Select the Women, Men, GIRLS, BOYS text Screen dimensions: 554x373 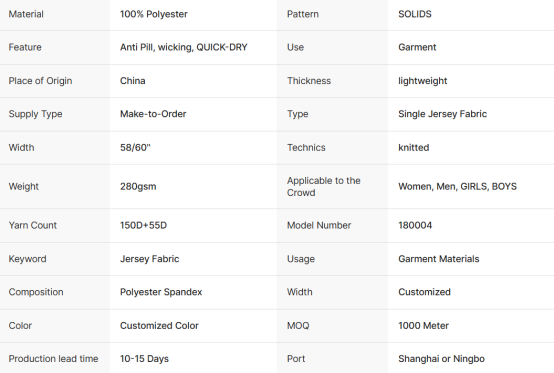click(x=458, y=186)
